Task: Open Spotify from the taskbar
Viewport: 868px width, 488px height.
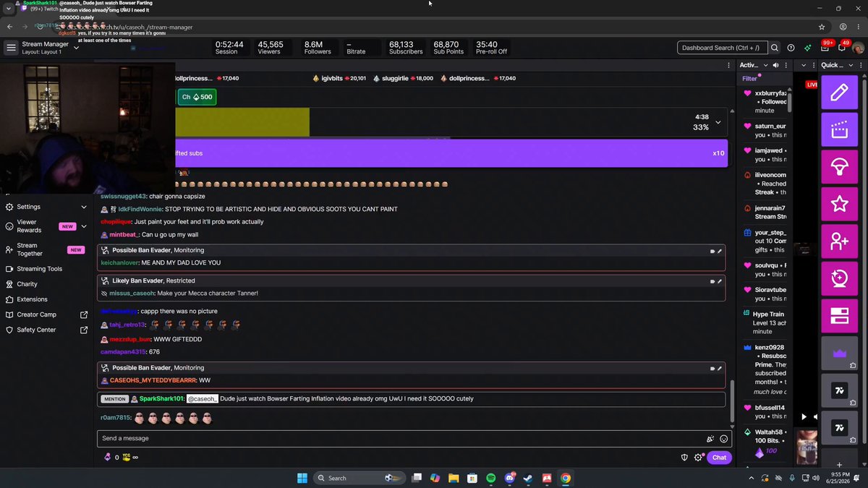Action: pos(490,478)
